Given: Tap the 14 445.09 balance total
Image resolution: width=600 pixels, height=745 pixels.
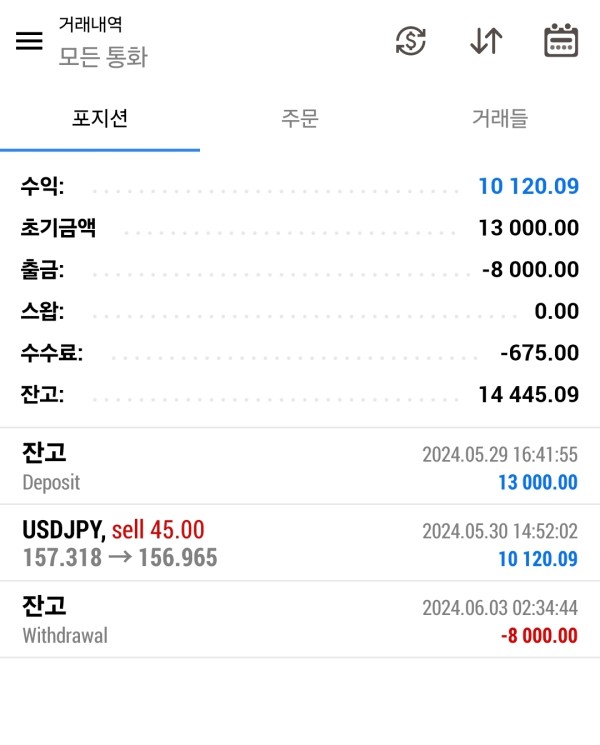Looking at the screenshot, I should pyautogui.click(x=528, y=394).
